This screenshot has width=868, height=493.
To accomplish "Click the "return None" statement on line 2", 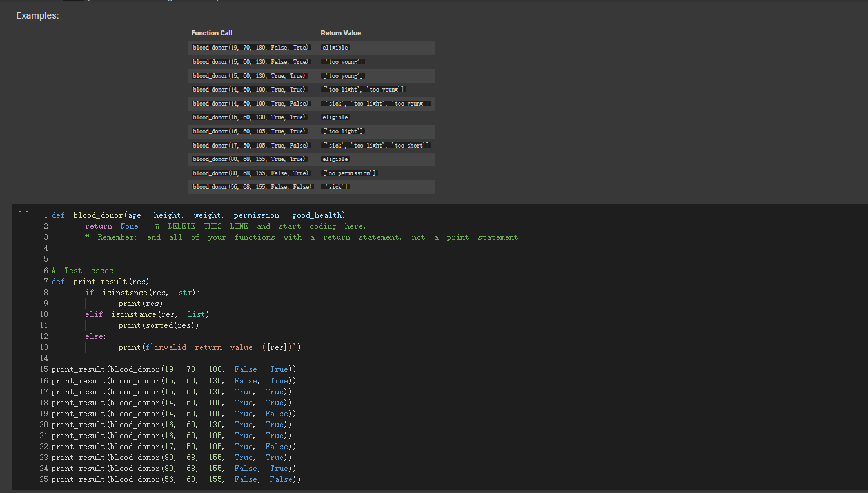I will click(112, 226).
